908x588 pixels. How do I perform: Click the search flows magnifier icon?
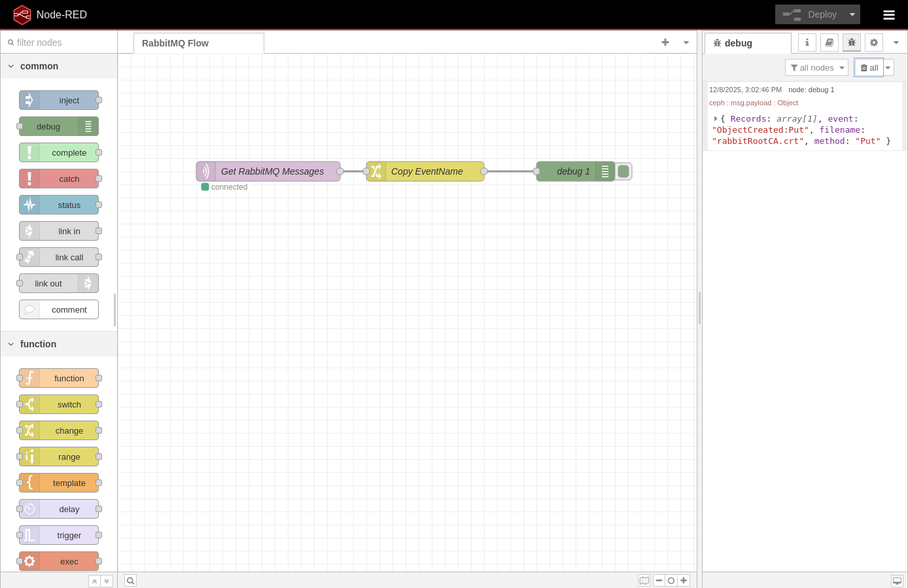(x=130, y=581)
